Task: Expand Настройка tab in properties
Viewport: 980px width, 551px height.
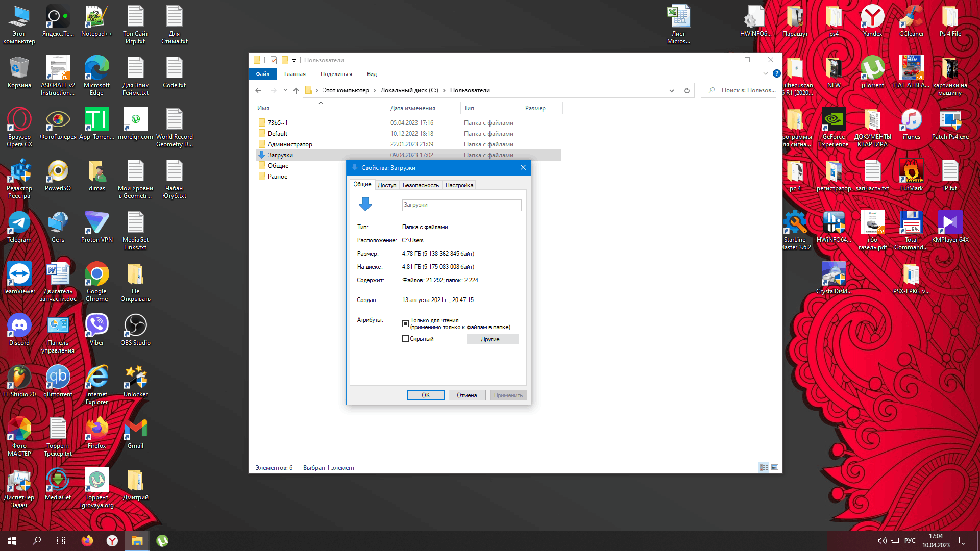Action: [459, 185]
